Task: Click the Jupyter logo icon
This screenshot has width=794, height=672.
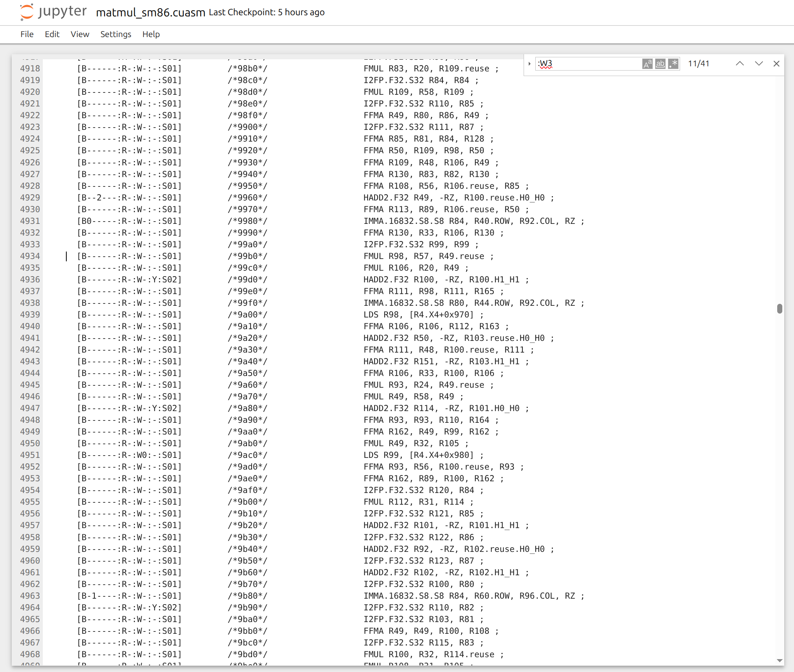Action: click(x=27, y=12)
